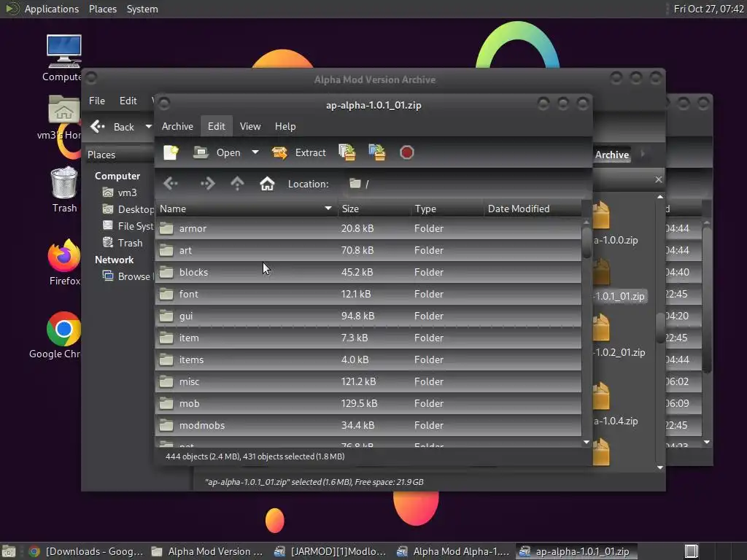Click the archive list scrollbar down arrow
The width and height of the screenshot is (747, 560).
tap(587, 443)
